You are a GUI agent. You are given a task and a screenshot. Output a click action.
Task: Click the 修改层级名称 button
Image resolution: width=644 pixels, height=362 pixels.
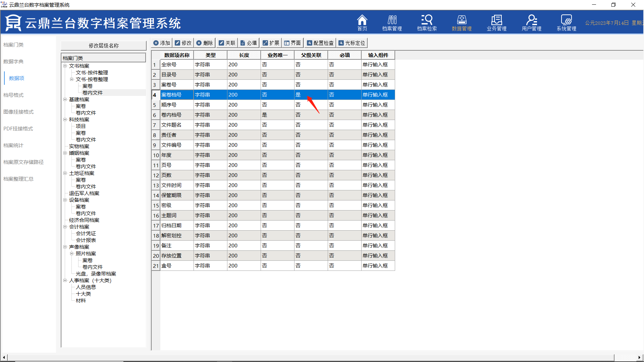coord(103,46)
